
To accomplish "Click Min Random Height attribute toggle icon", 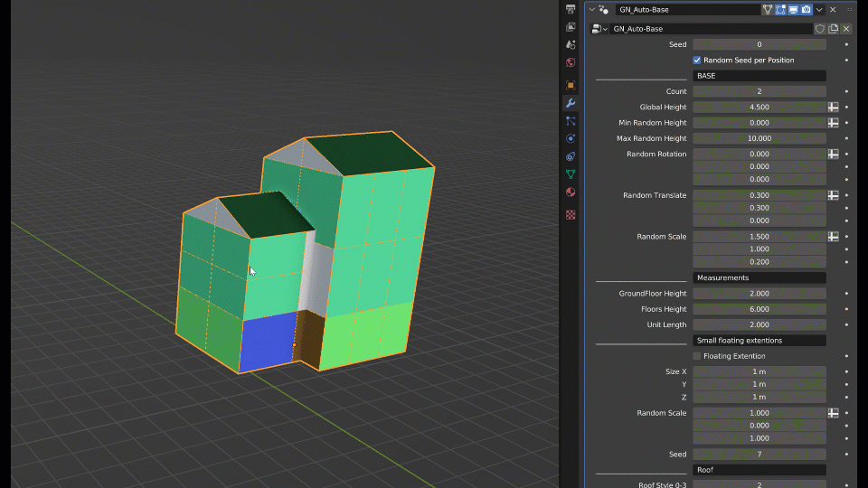I will pos(833,123).
